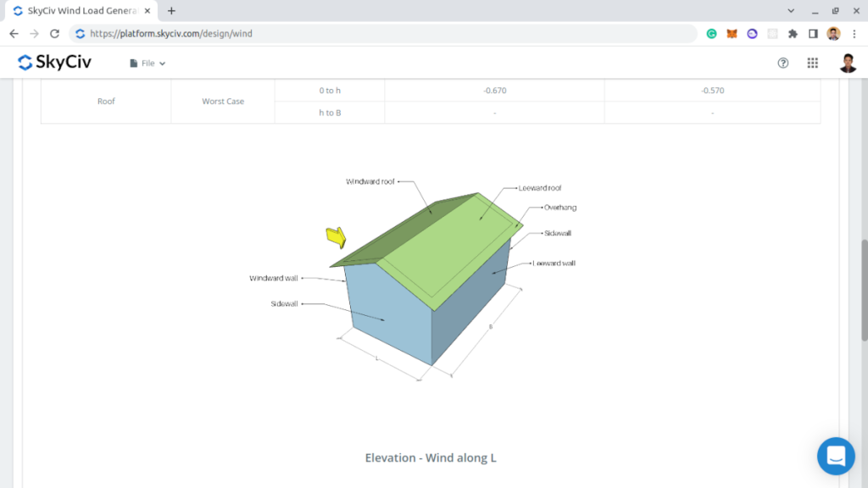868x488 pixels.
Task: Click the yellow wind direction arrow
Action: coord(337,238)
